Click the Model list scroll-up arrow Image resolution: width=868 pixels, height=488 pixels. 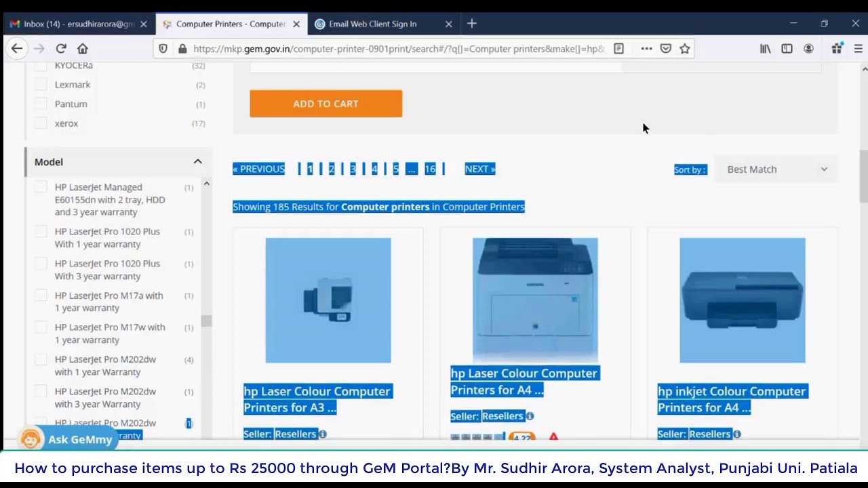pos(206,184)
